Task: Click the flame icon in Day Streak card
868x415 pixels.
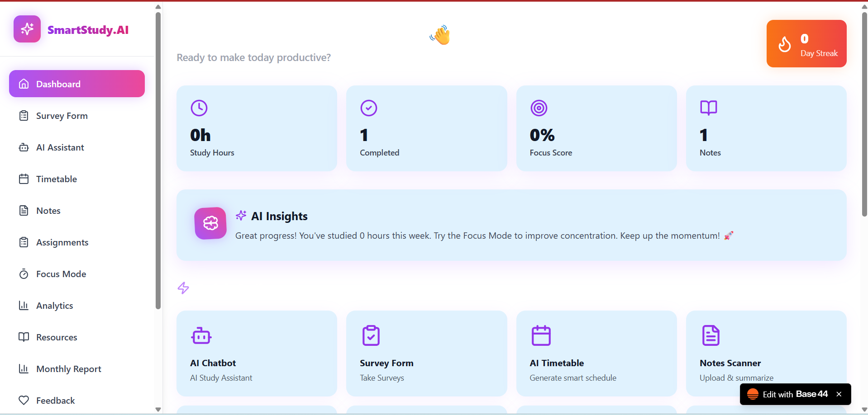Action: [x=785, y=44]
